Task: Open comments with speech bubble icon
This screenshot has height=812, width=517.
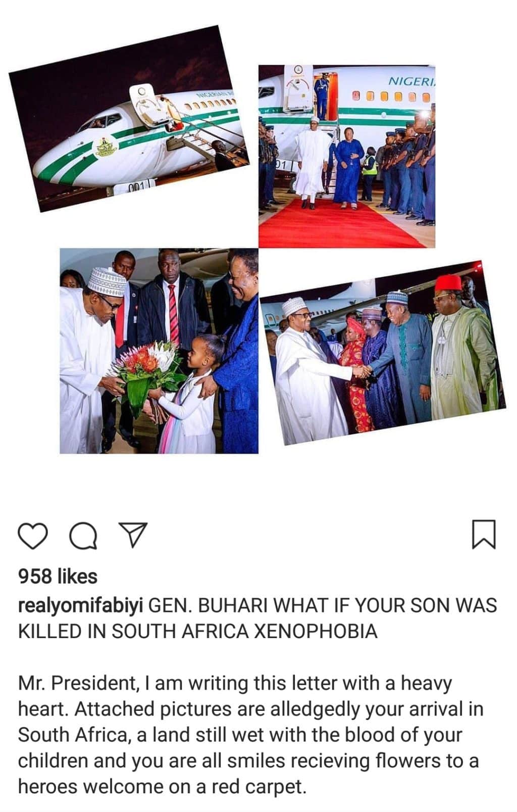Action: [x=83, y=536]
